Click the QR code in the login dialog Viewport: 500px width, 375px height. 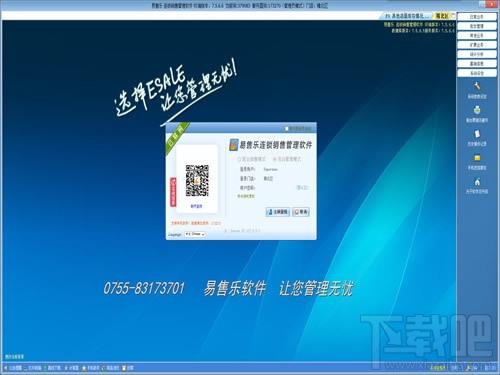(197, 180)
